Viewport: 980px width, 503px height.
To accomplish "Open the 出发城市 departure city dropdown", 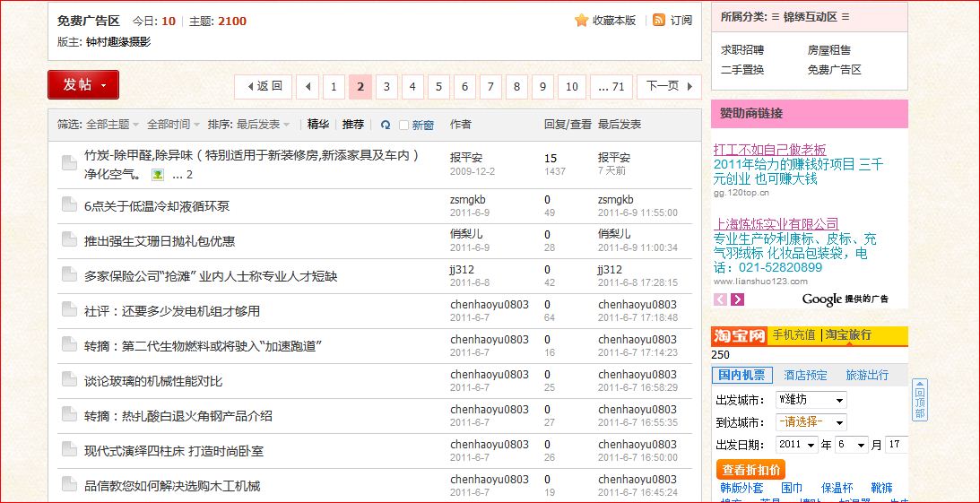I will pyautogui.click(x=811, y=400).
